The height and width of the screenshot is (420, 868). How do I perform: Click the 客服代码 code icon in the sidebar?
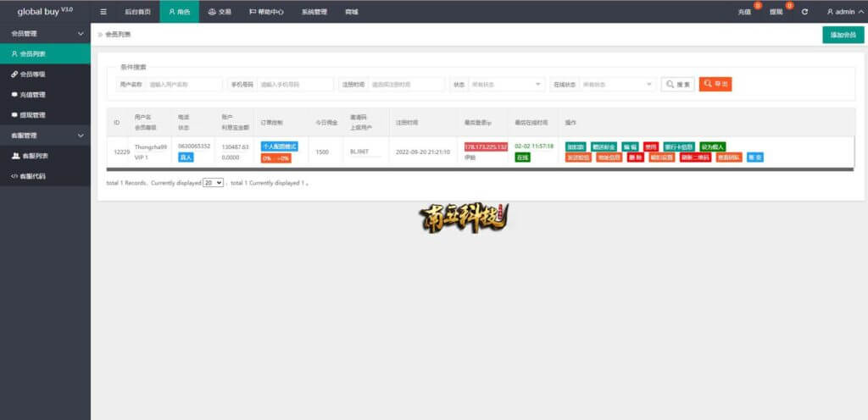14,176
